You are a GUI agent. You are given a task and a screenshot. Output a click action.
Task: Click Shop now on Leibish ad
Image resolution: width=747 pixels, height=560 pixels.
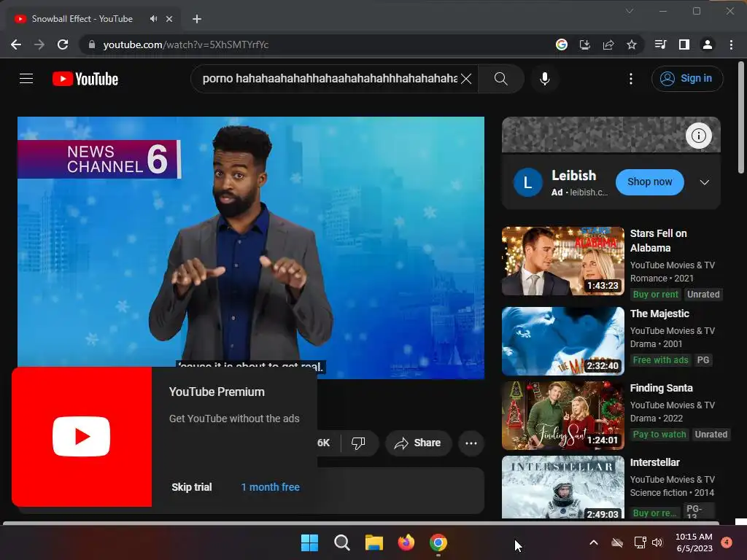click(x=649, y=182)
